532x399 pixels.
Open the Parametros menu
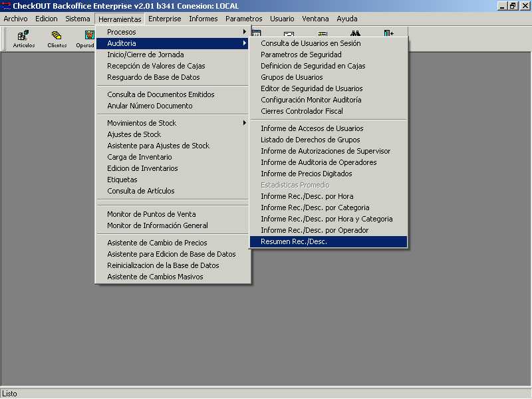pyautogui.click(x=243, y=19)
